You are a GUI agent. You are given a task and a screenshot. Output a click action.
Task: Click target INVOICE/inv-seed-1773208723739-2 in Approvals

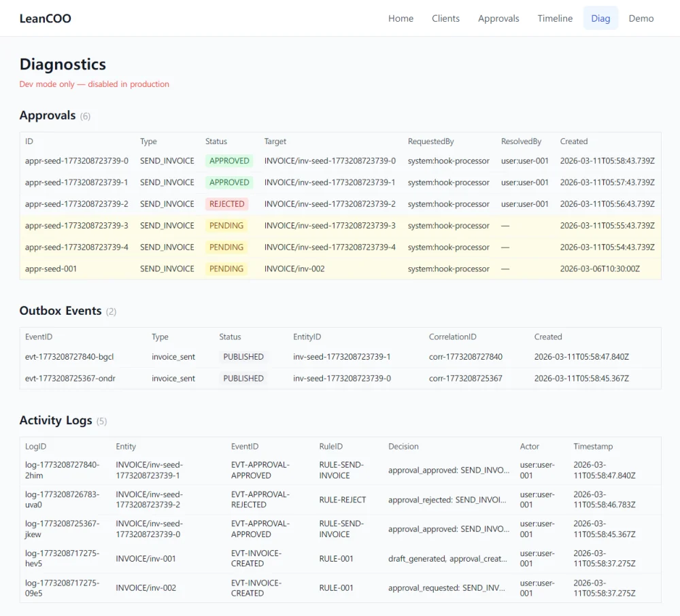pyautogui.click(x=330, y=204)
